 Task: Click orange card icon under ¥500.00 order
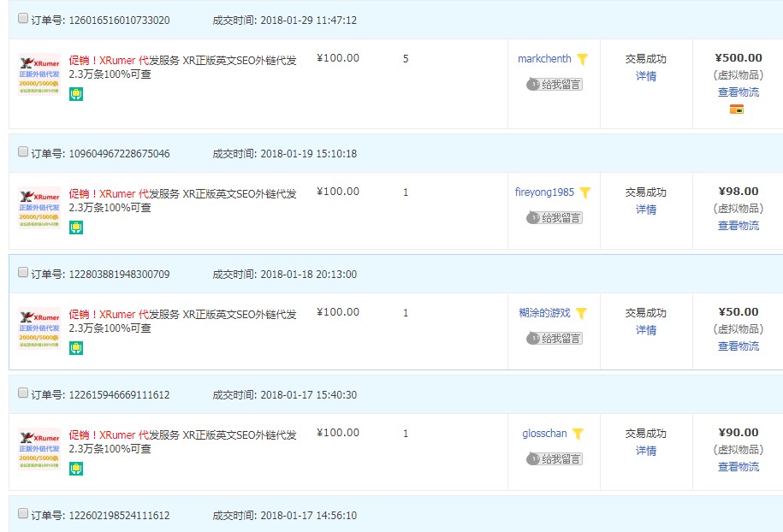tap(737, 109)
